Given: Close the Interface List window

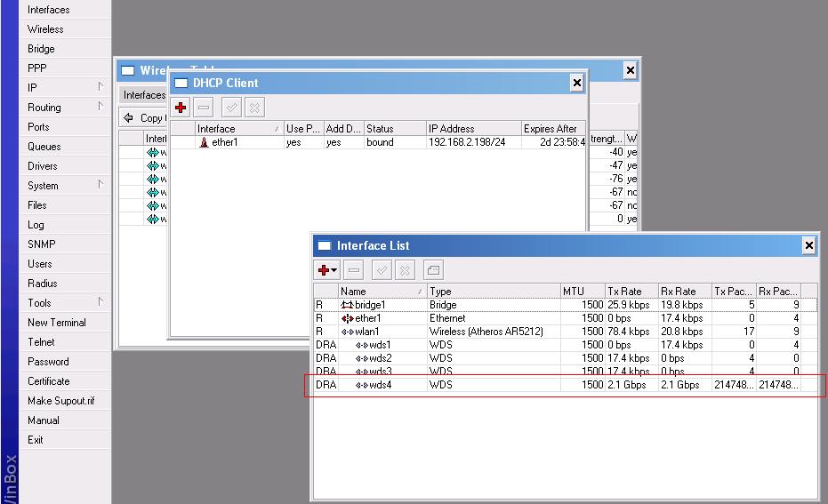Looking at the screenshot, I should [x=808, y=245].
